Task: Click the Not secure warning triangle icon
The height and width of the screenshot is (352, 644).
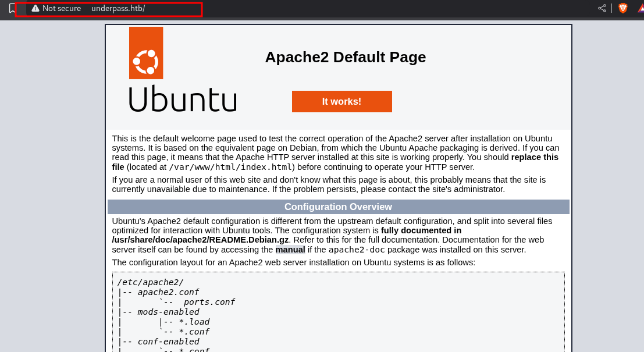Action: pyautogui.click(x=35, y=8)
